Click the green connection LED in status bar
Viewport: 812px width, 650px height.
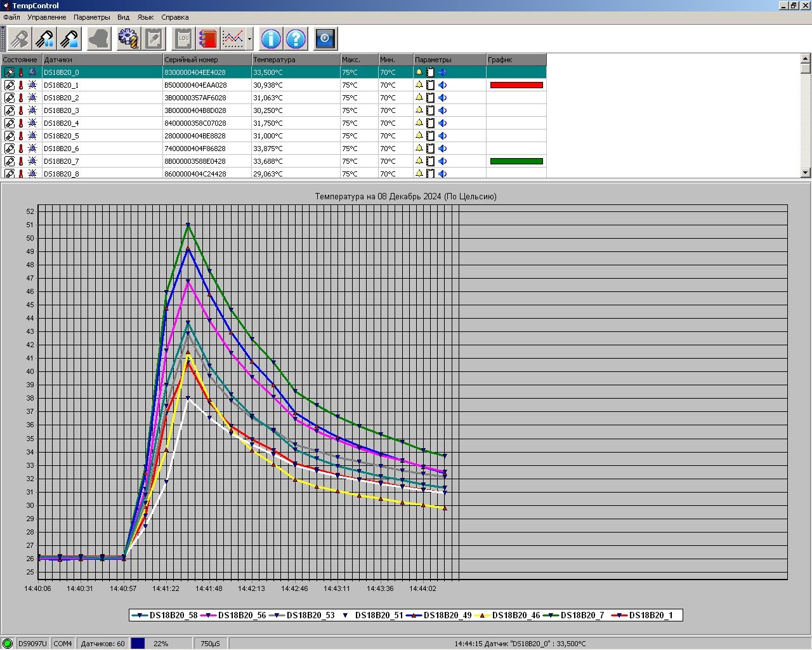click(8, 644)
